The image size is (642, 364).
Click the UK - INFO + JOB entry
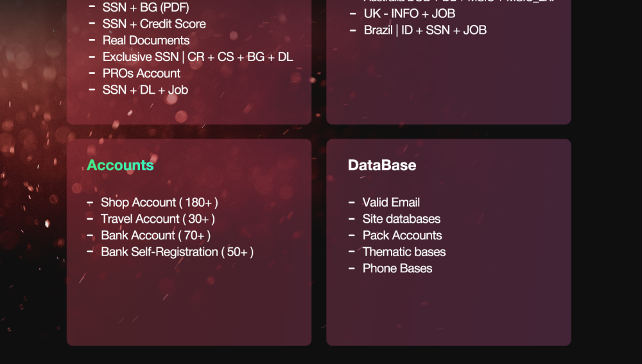coord(410,13)
